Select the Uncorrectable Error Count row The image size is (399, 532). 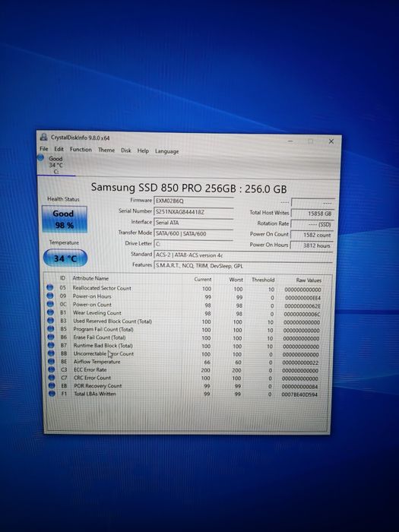point(185,354)
